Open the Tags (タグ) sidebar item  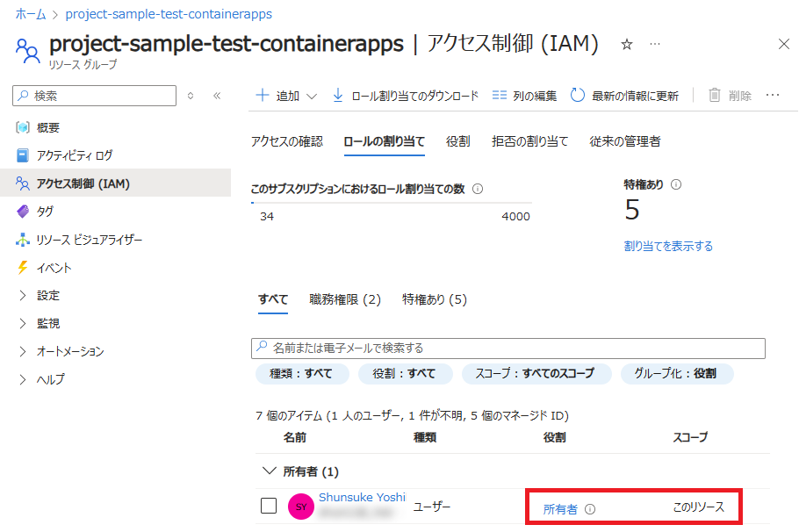click(x=45, y=212)
